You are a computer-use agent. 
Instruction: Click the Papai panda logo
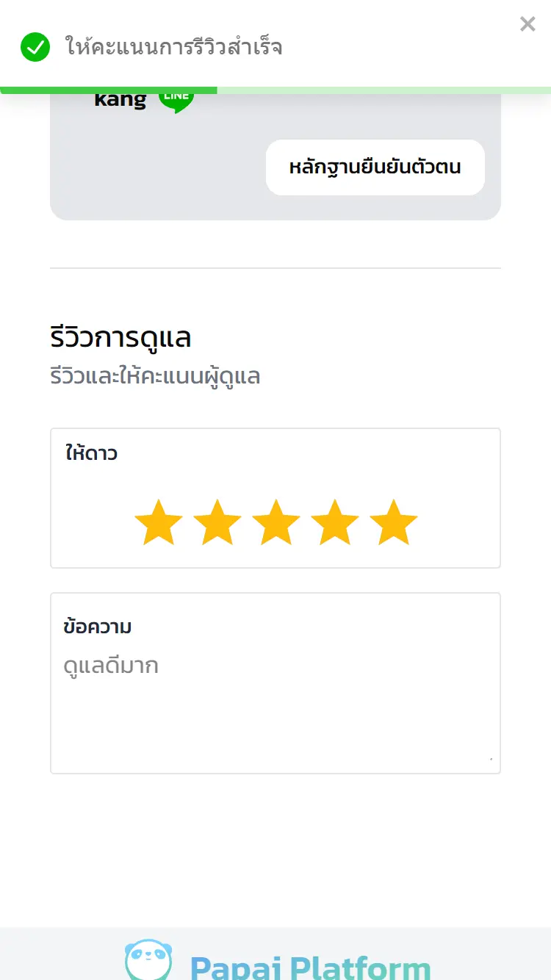coord(148,961)
